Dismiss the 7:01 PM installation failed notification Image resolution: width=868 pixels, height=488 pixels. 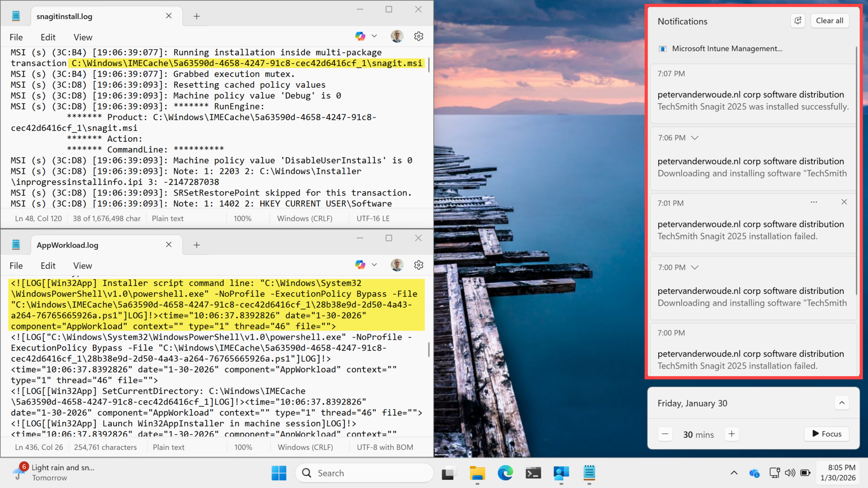844,202
